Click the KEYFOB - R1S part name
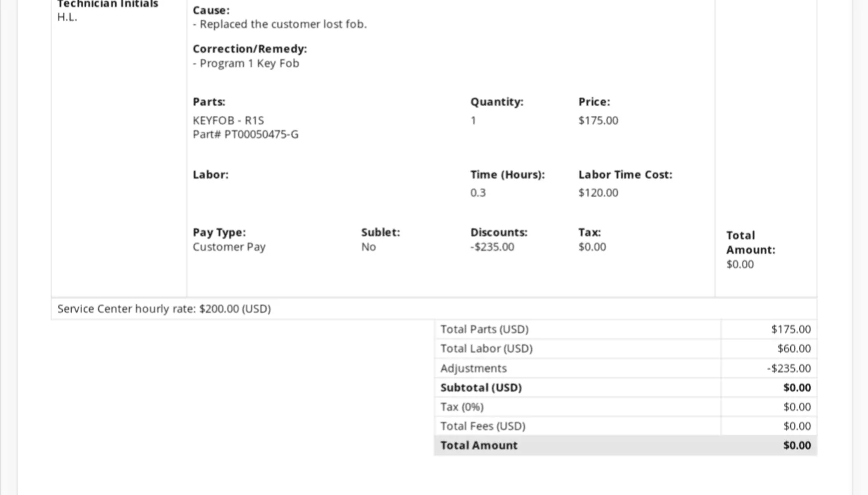 [229, 121]
